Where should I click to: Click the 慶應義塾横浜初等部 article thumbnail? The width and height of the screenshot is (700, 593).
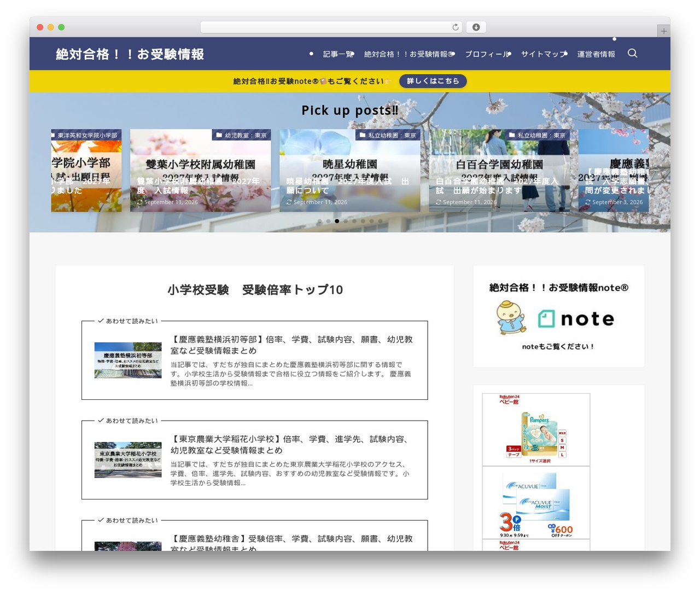click(x=128, y=360)
